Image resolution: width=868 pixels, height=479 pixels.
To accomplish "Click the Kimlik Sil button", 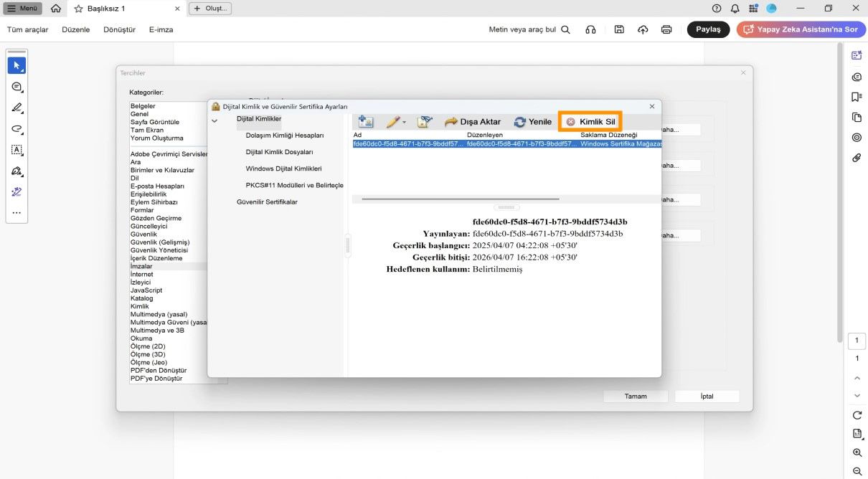I will [x=590, y=122].
